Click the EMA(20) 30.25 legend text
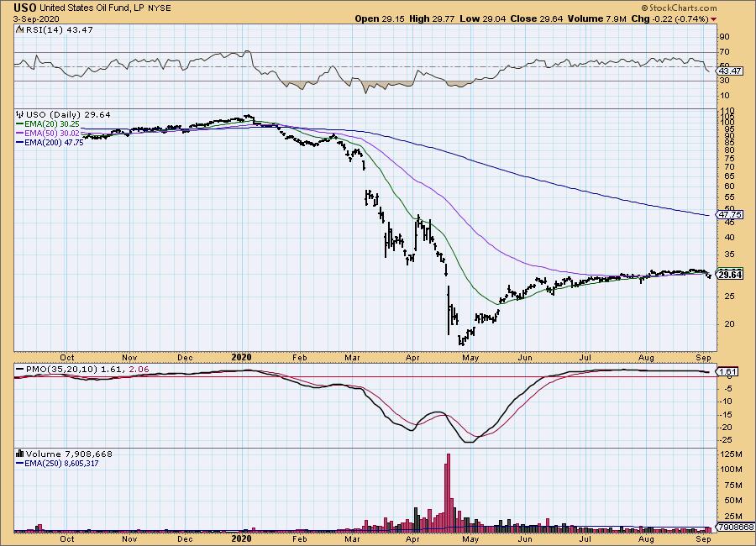Image resolution: width=756 pixels, height=546 pixels. (x=52, y=124)
